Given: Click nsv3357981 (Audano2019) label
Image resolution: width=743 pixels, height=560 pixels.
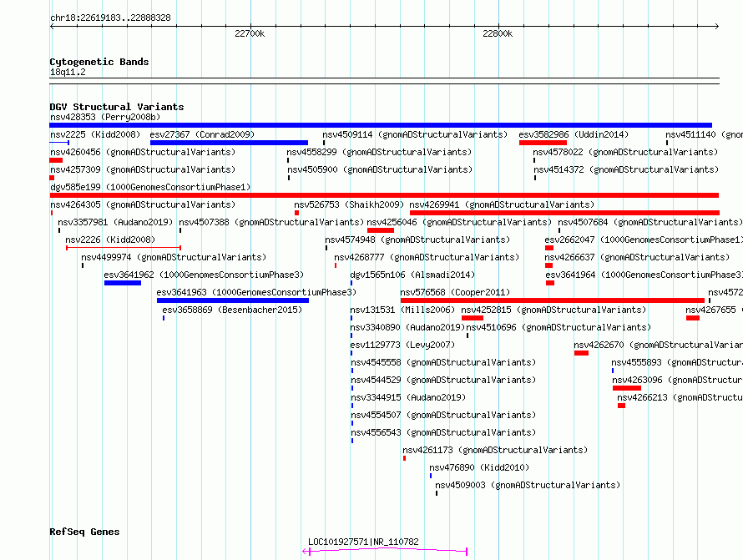Looking at the screenshot, I should click(x=115, y=222).
